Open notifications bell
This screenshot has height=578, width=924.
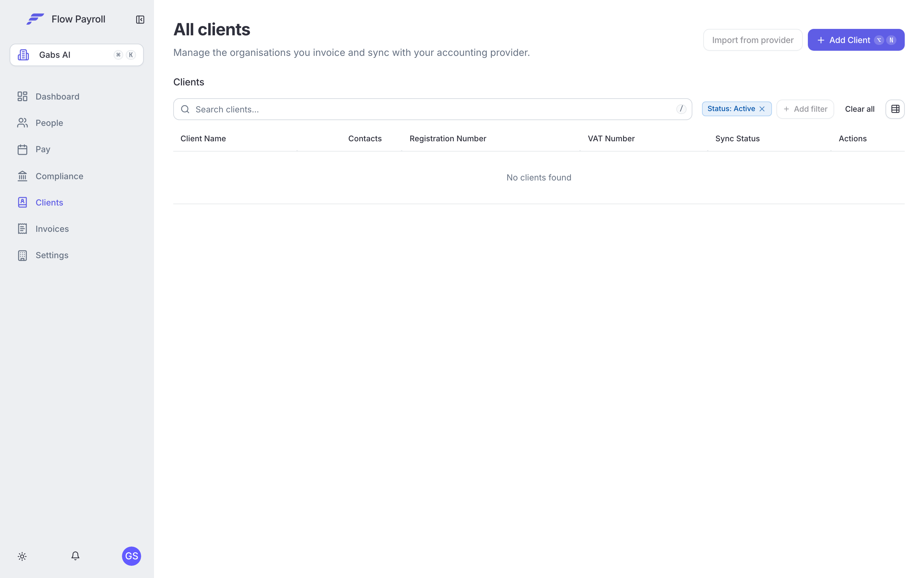(x=75, y=556)
